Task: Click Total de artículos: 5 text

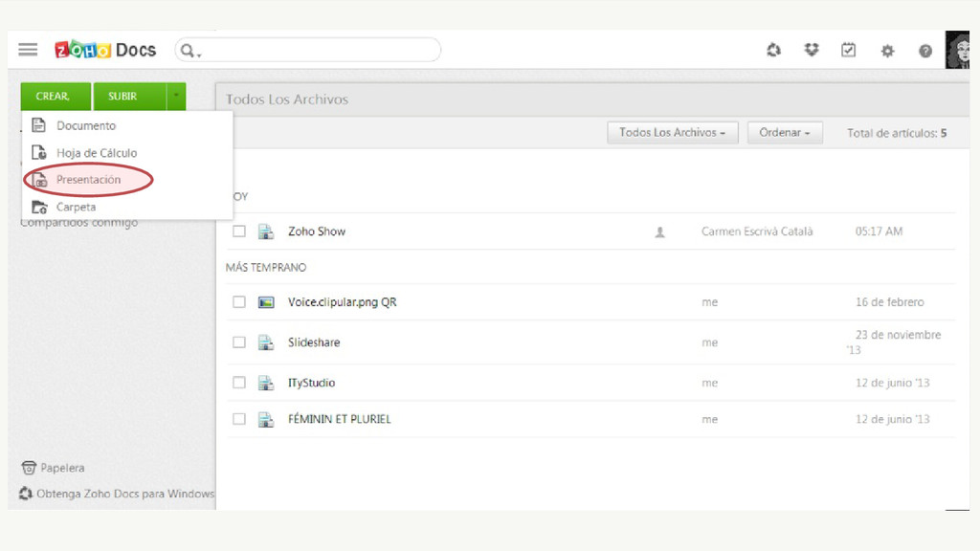Action: [x=896, y=133]
